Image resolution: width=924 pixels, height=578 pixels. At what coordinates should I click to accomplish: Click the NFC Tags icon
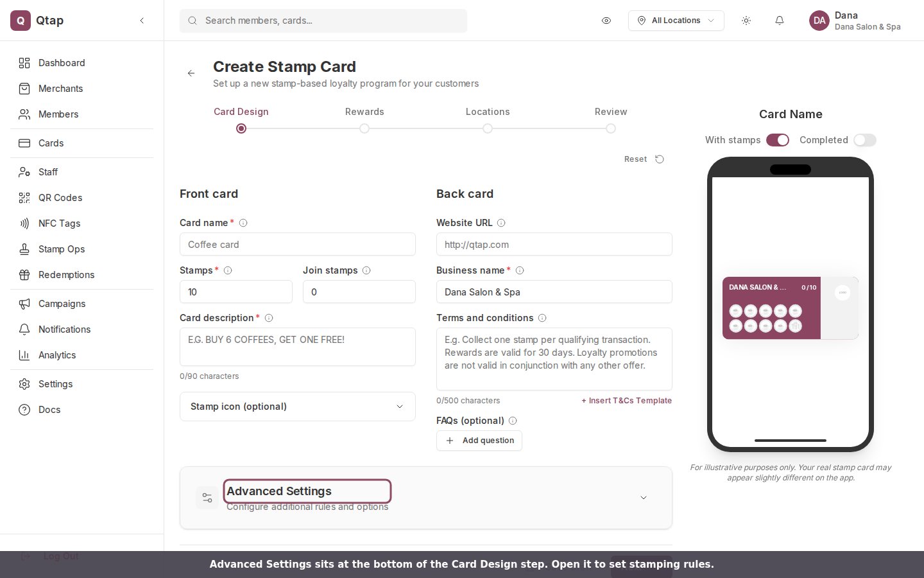(x=24, y=223)
